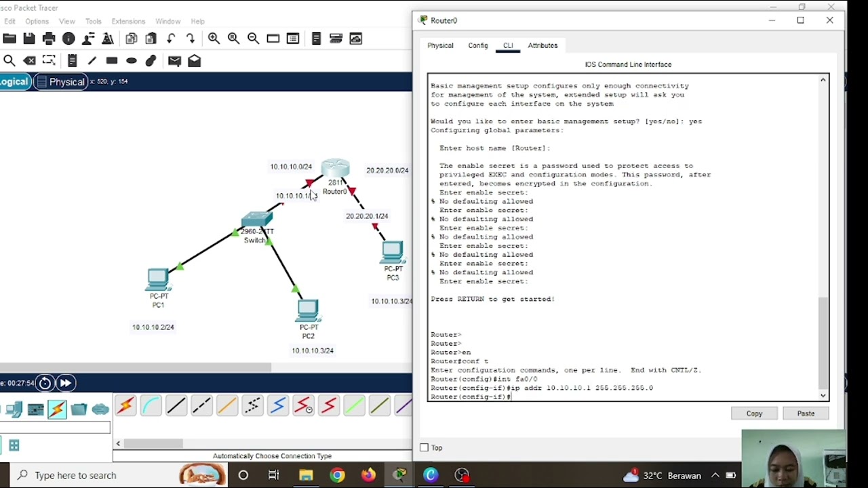Image resolution: width=868 pixels, height=488 pixels.
Task: Select the CLI tab in Router0
Action: tap(508, 45)
